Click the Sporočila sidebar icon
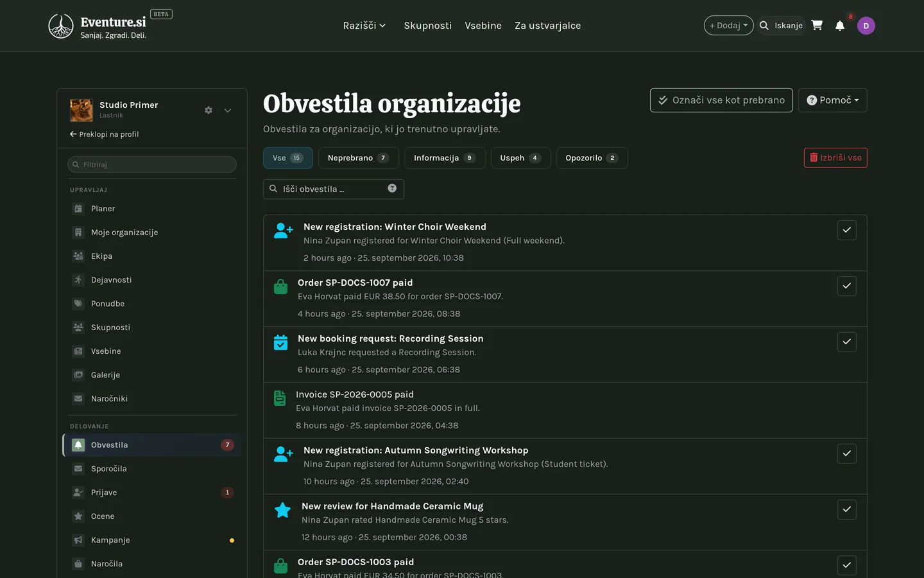Image resolution: width=924 pixels, height=578 pixels. click(x=78, y=469)
